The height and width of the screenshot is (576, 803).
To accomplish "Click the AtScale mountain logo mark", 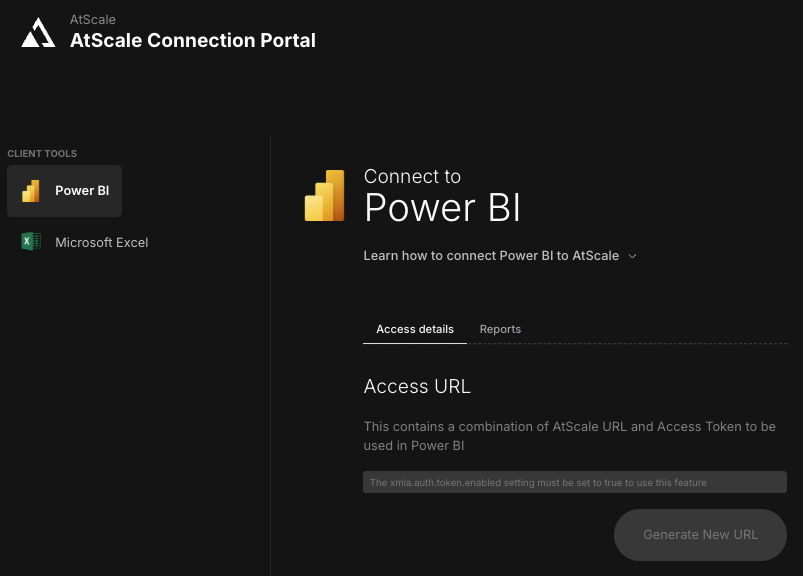I will [37, 32].
